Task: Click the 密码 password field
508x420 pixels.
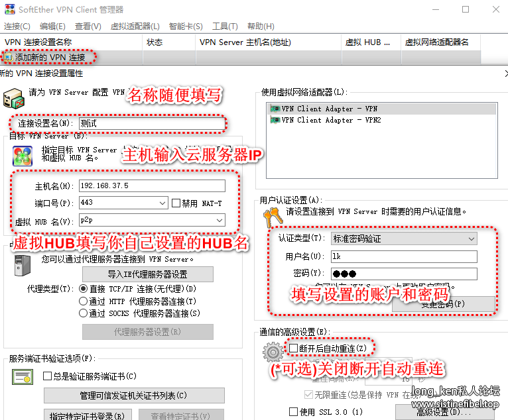Action: coord(404,274)
